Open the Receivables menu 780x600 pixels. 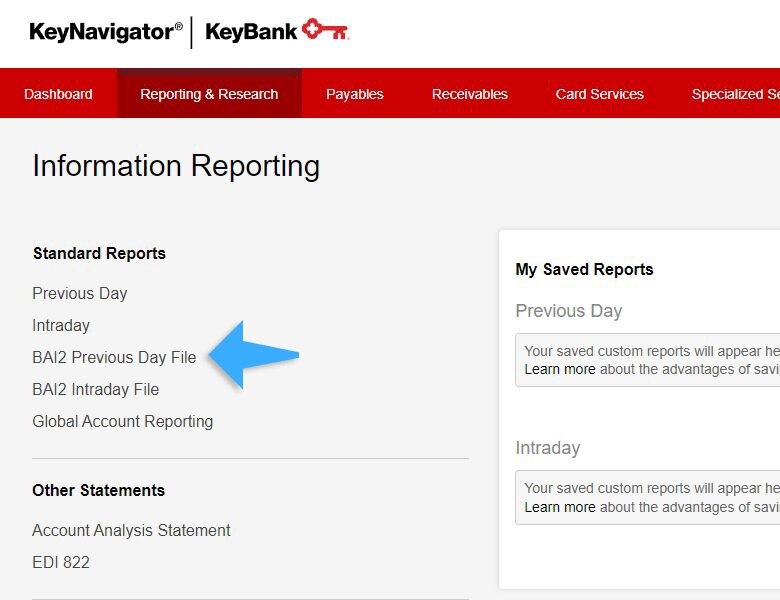[x=469, y=94]
